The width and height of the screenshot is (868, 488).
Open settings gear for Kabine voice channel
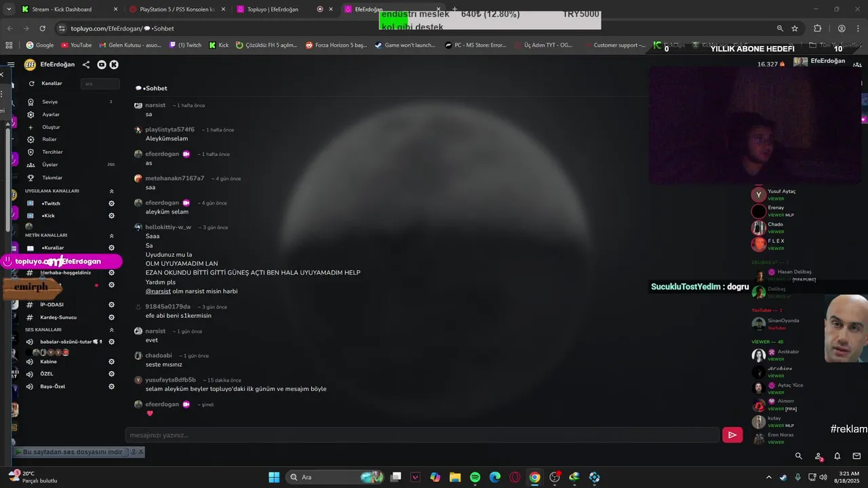click(112, 361)
